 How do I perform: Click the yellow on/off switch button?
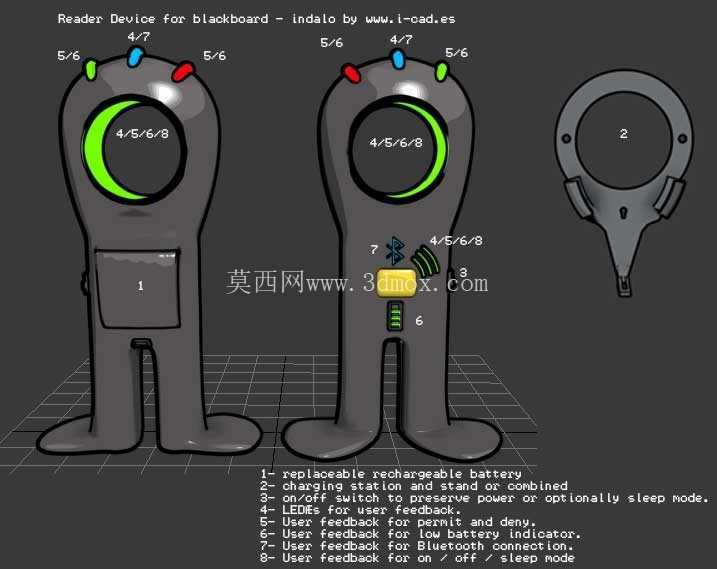(396, 283)
